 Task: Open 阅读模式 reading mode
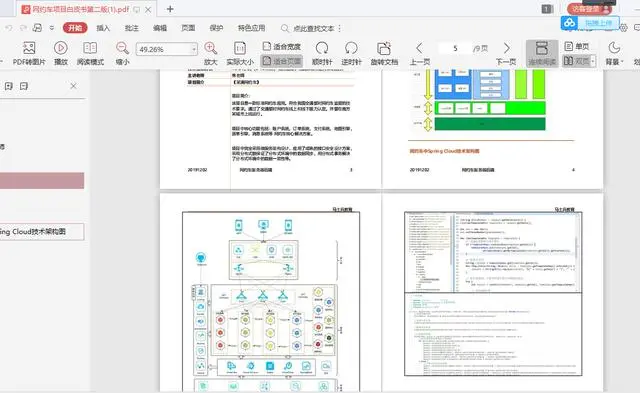point(90,53)
